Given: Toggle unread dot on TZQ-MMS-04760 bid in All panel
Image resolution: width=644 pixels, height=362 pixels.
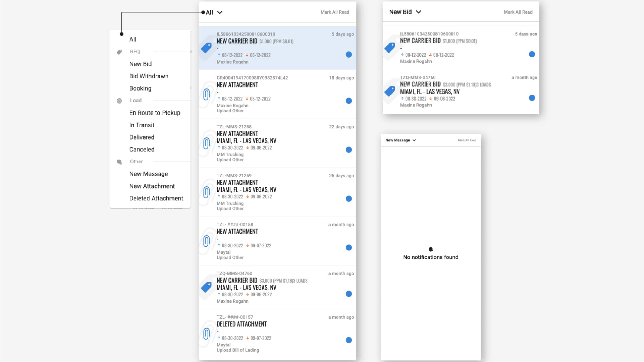Looking at the screenshot, I should (x=349, y=294).
